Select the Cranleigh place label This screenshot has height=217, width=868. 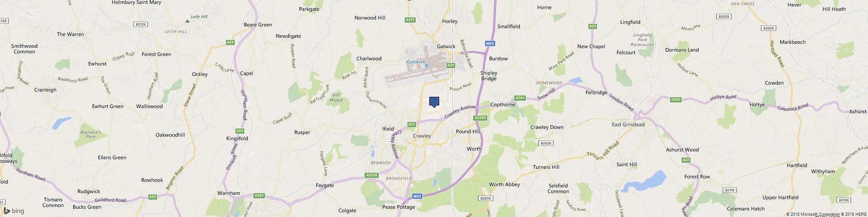pos(46,90)
